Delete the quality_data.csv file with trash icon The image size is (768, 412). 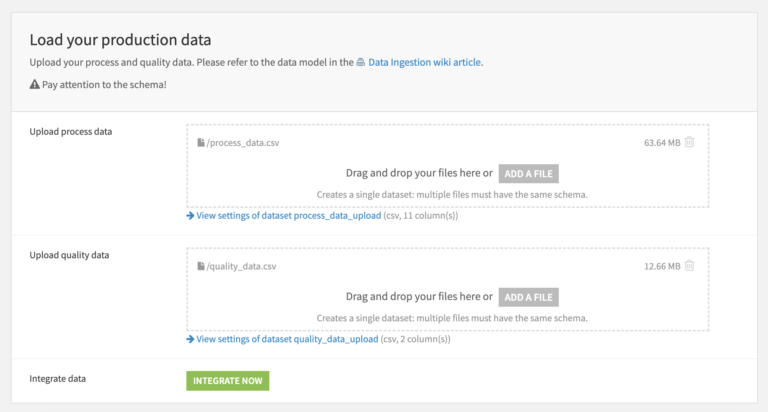click(x=690, y=266)
